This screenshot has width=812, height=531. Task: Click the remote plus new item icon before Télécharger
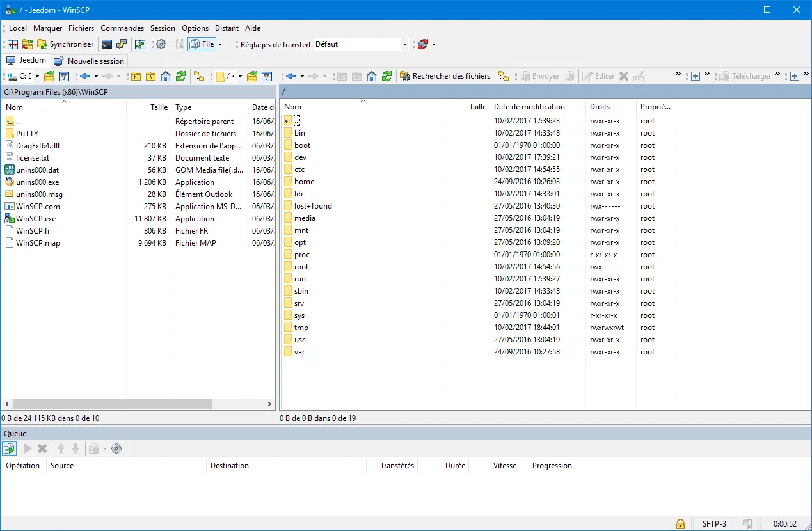696,76
